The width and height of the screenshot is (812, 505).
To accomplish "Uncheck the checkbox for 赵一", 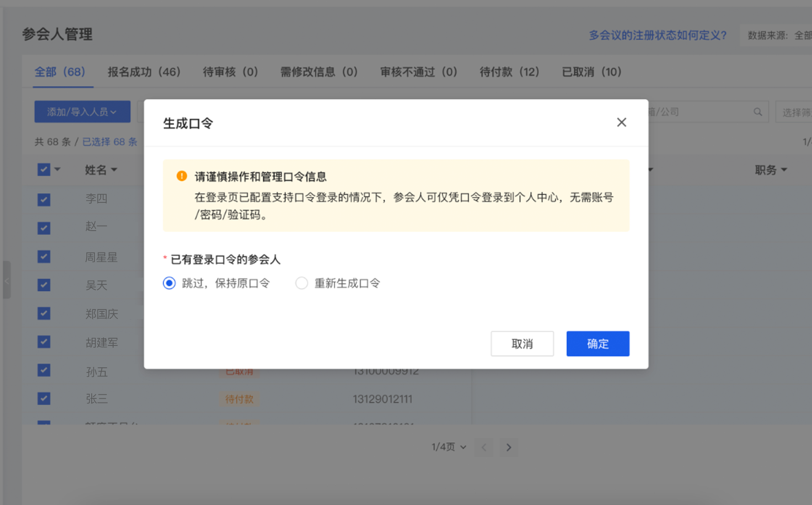I will click(44, 227).
